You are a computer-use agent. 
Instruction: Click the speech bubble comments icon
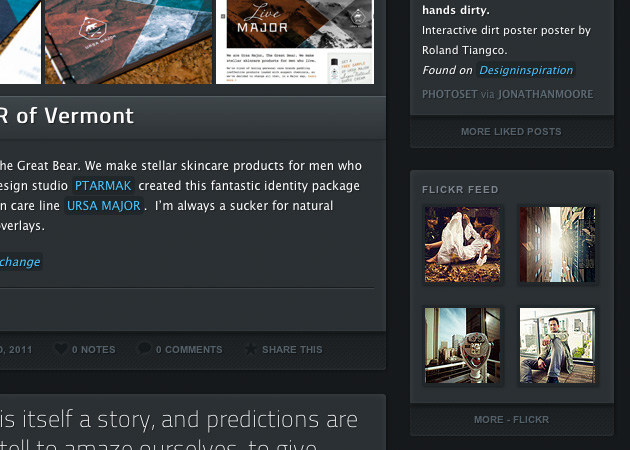[144, 349]
